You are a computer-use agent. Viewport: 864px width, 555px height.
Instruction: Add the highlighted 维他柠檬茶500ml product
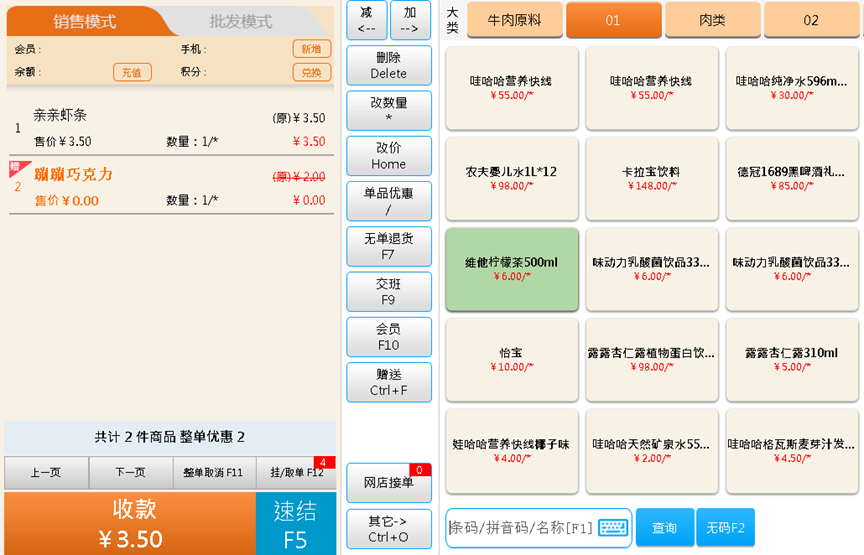[512, 269]
